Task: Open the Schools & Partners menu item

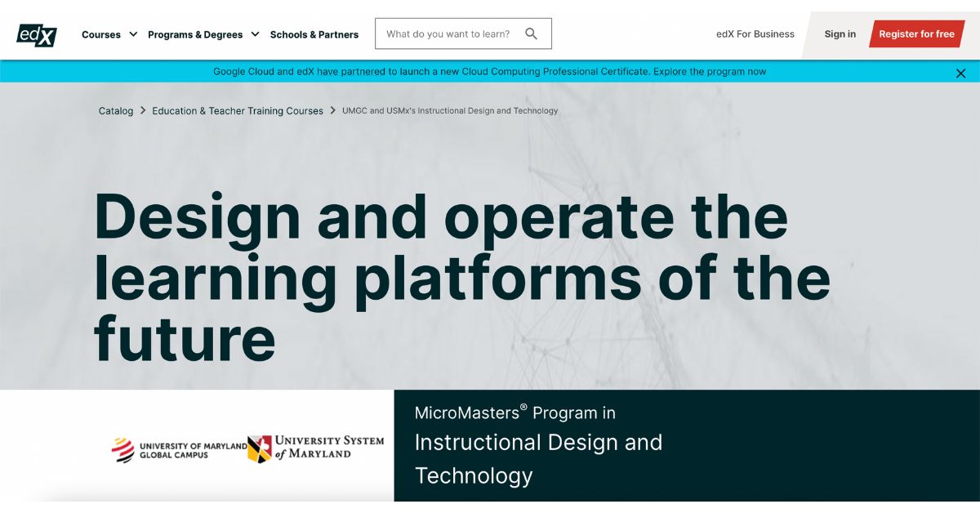Action: point(314,34)
